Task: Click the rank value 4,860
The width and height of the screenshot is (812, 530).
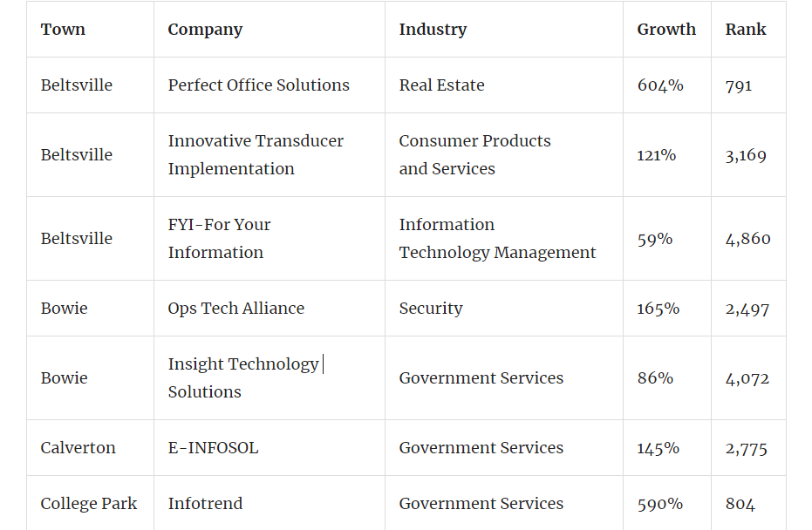Action: point(747,239)
